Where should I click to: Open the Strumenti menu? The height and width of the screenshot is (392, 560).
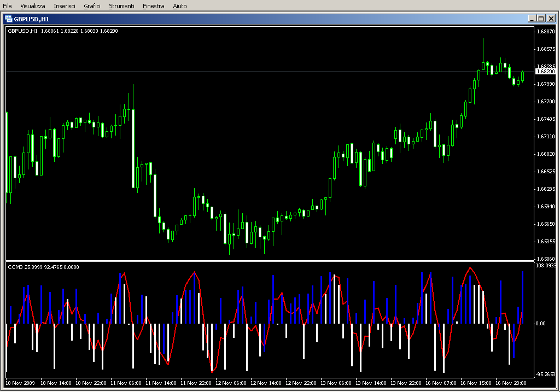click(121, 6)
